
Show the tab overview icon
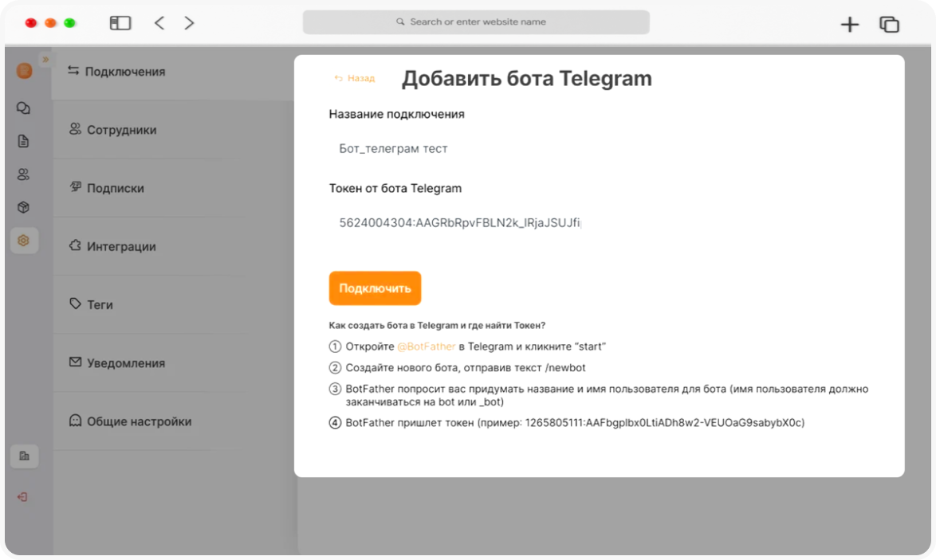pos(889,25)
